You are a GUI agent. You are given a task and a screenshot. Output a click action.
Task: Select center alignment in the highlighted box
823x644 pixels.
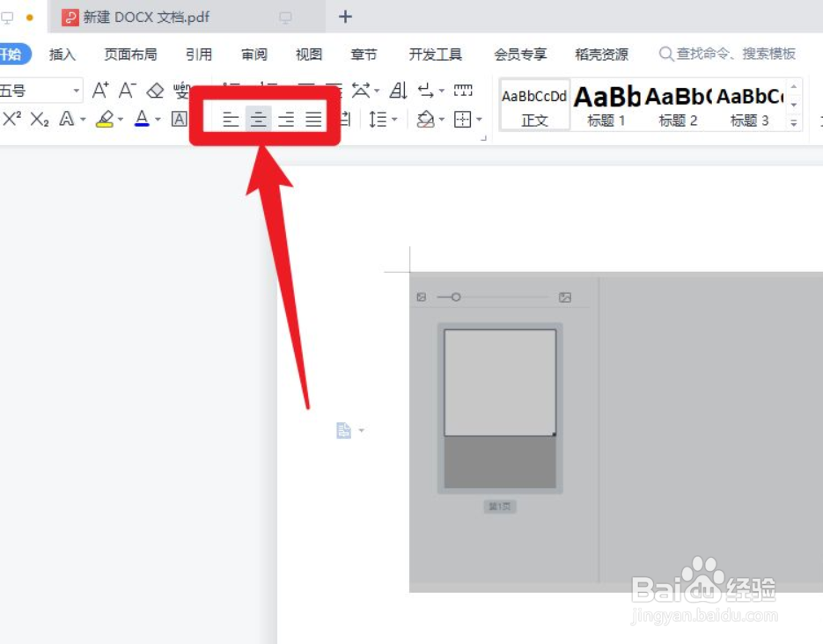point(258,119)
